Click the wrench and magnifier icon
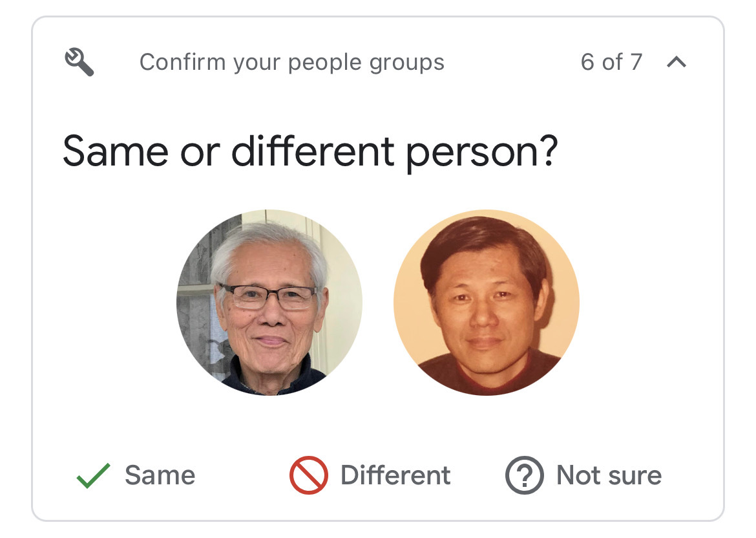The image size is (756, 538). [x=79, y=62]
